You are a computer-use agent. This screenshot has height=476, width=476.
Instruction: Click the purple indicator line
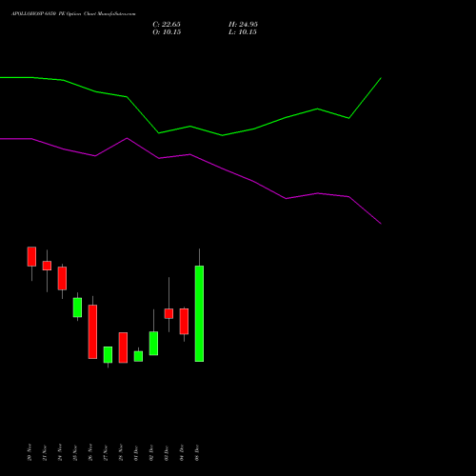[x=190, y=154]
